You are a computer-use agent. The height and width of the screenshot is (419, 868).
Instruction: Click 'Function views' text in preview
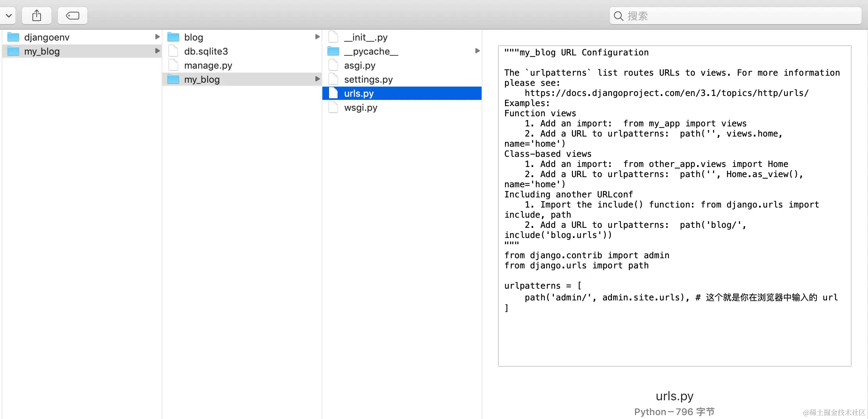click(x=540, y=114)
